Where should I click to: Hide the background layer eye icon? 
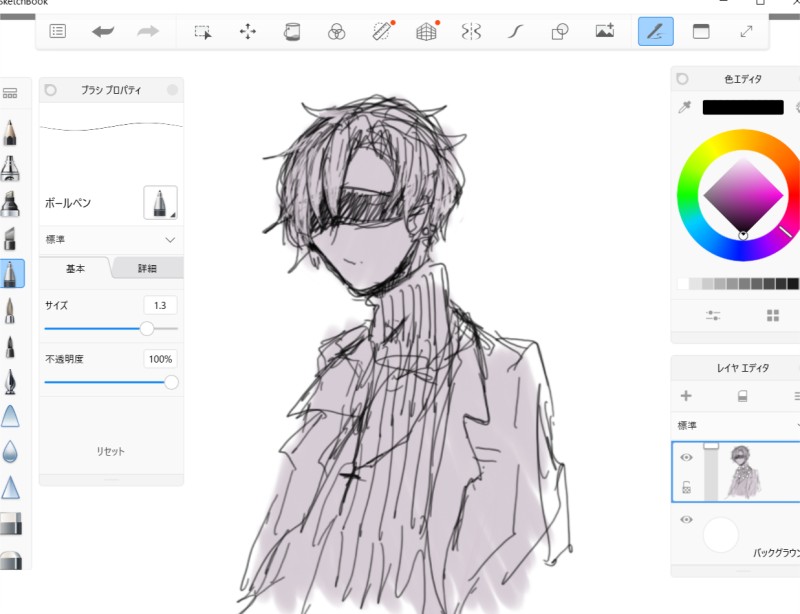686,520
